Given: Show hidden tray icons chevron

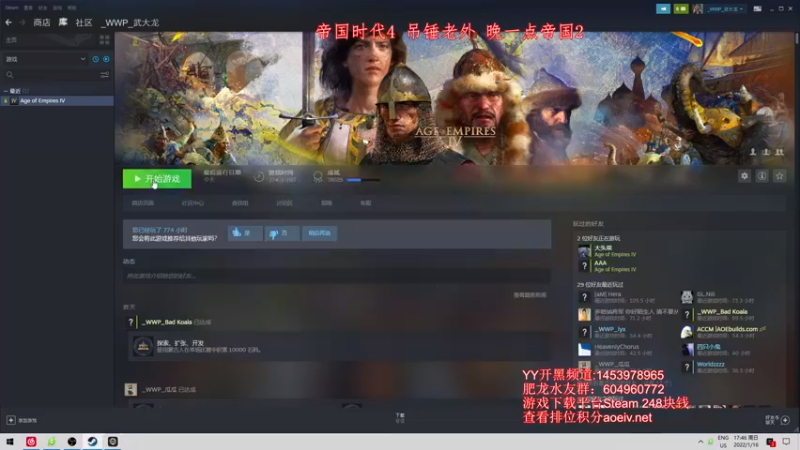Looking at the screenshot, I should (x=701, y=441).
